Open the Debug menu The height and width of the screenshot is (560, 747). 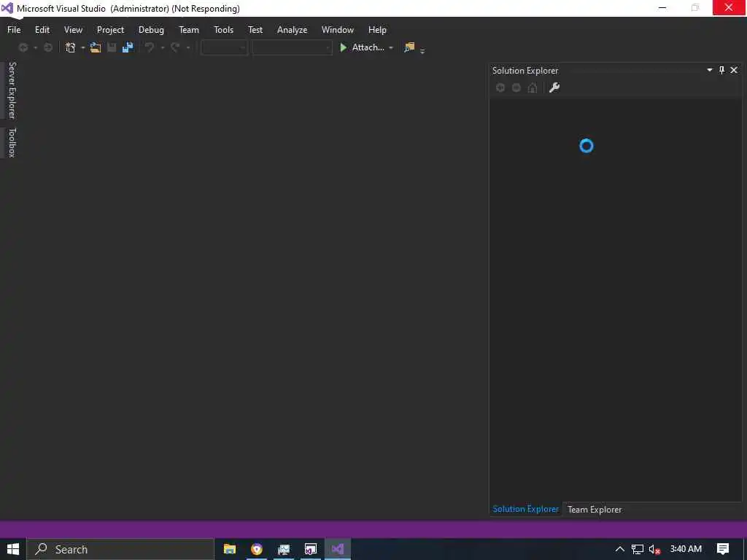(151, 29)
